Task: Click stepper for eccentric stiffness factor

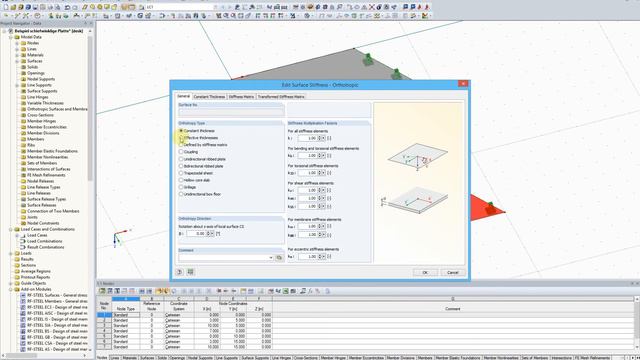Action: pos(320,256)
